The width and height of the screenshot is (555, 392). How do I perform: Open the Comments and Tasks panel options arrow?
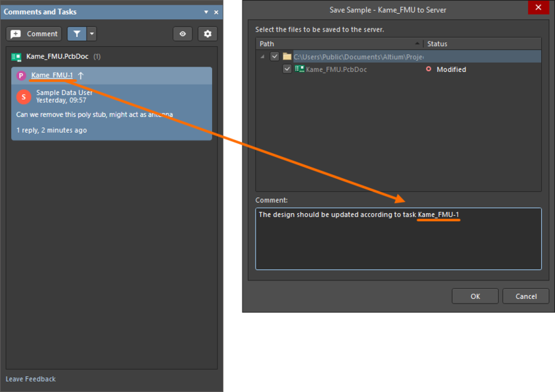(x=205, y=12)
